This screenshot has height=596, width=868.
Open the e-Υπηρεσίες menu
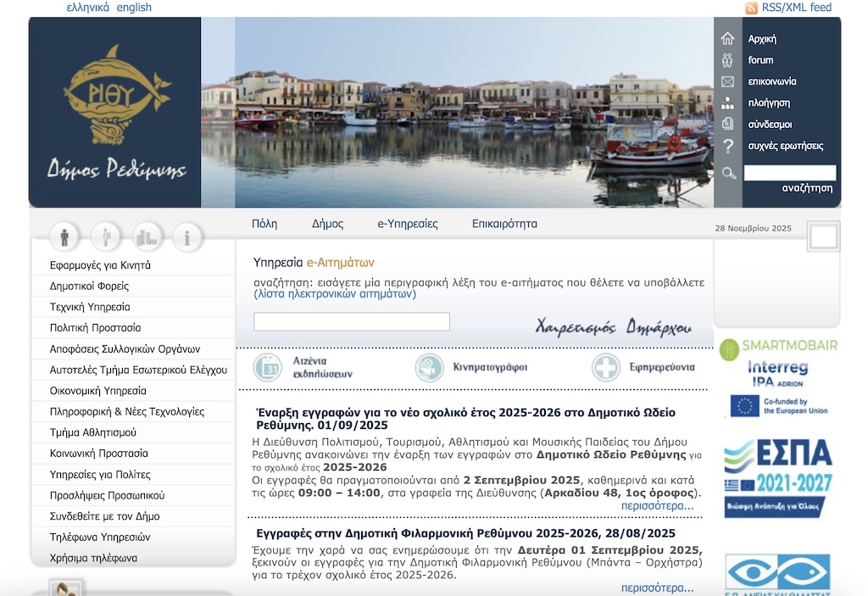tap(408, 224)
